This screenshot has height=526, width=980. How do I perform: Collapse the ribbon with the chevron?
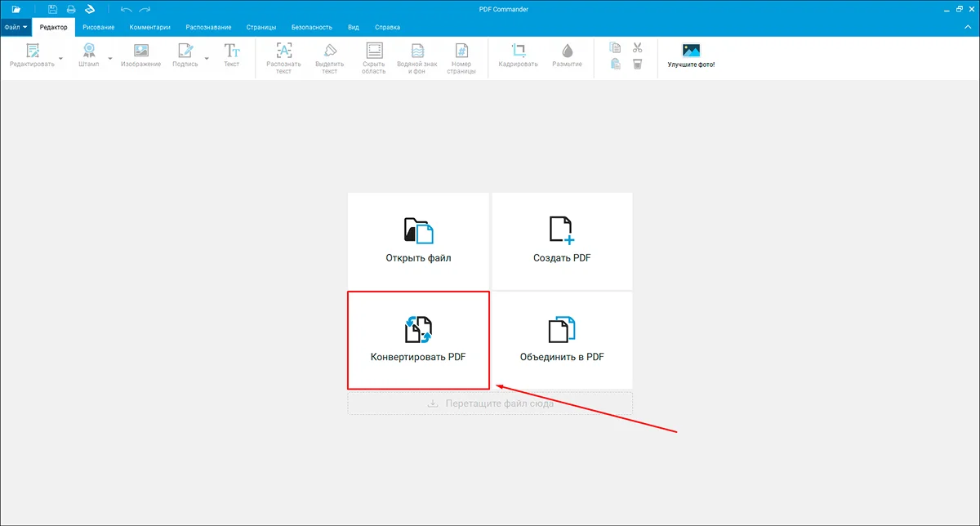point(969,27)
